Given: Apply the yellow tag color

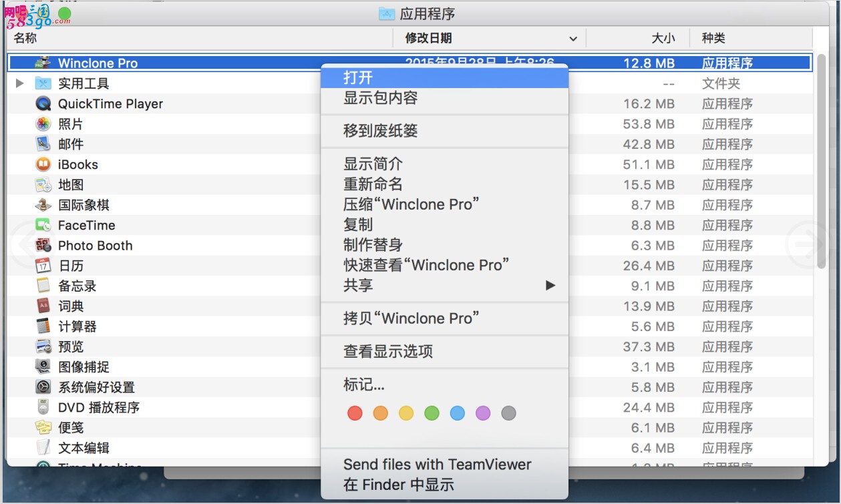Looking at the screenshot, I should click(x=406, y=413).
